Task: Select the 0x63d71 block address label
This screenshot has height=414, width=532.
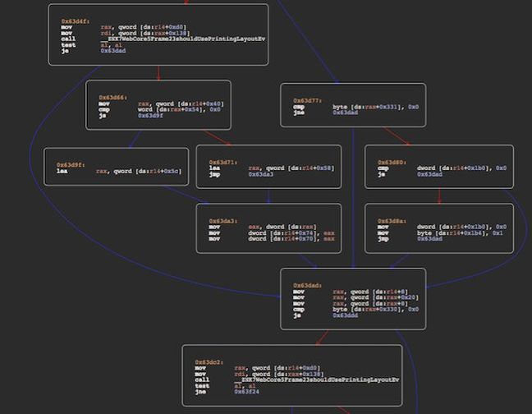Action: pos(223,162)
